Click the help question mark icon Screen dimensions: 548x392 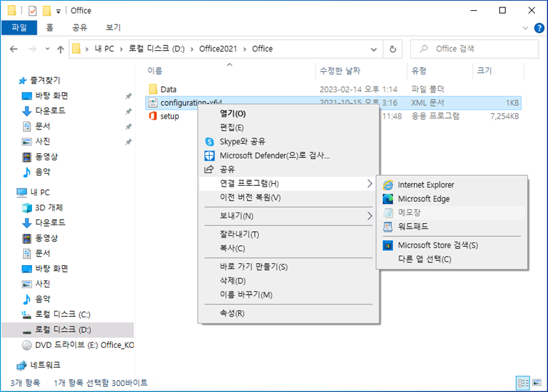[539, 28]
